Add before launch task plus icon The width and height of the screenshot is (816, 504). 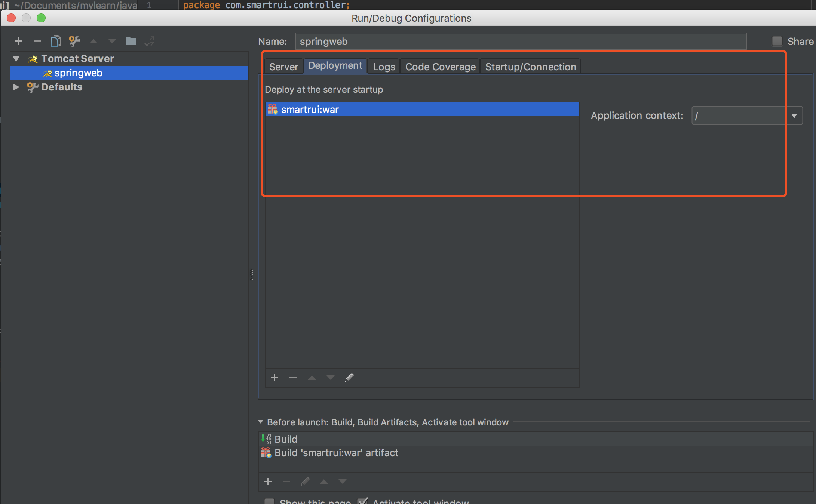268,482
